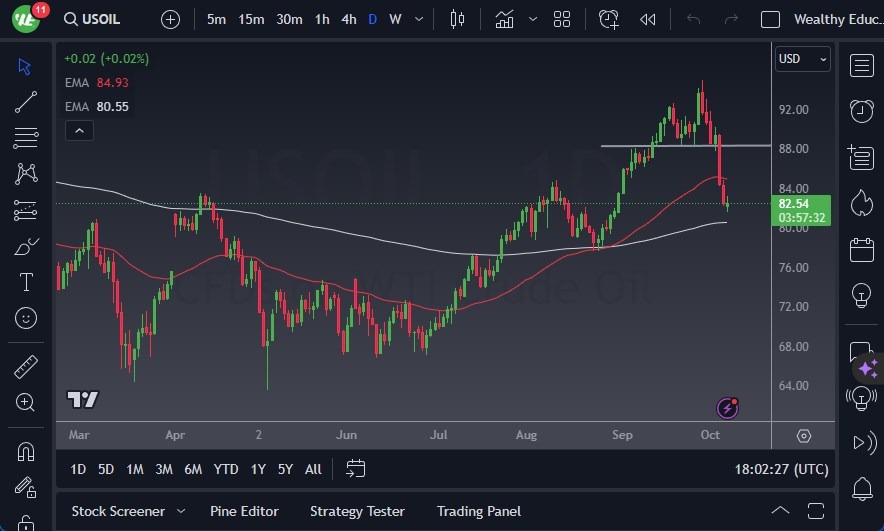This screenshot has height=531, width=884.
Task: Open the calendar panel icon
Action: (x=860, y=249)
